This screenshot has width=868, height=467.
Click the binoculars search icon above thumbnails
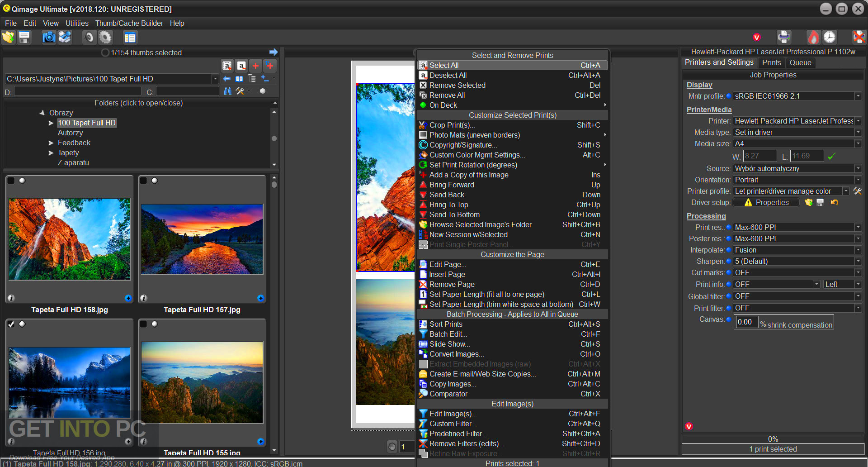pos(228,91)
